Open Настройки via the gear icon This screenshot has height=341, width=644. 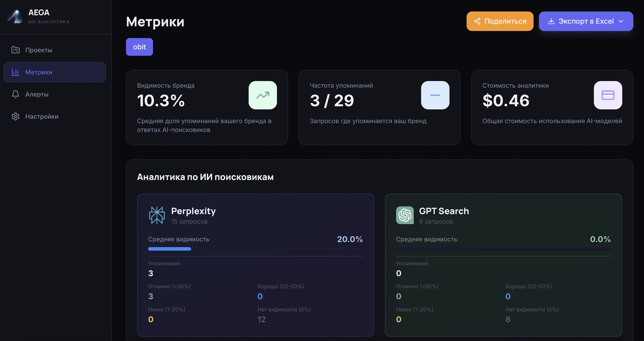click(15, 116)
